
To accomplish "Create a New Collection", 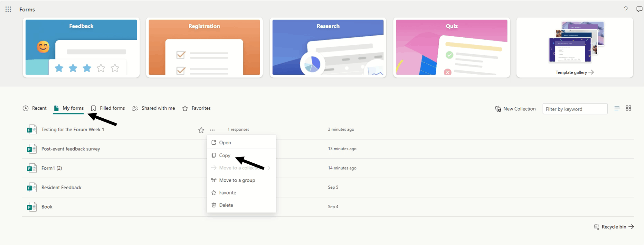I will click(x=516, y=109).
